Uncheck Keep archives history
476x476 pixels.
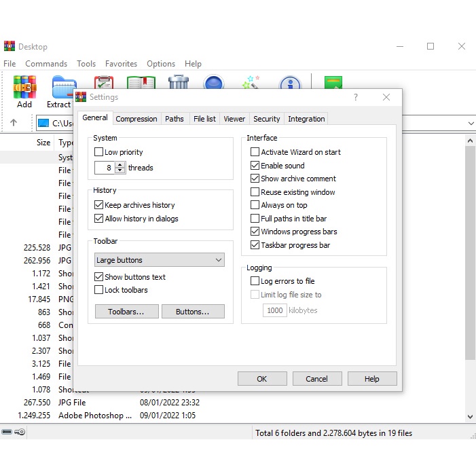click(x=99, y=205)
